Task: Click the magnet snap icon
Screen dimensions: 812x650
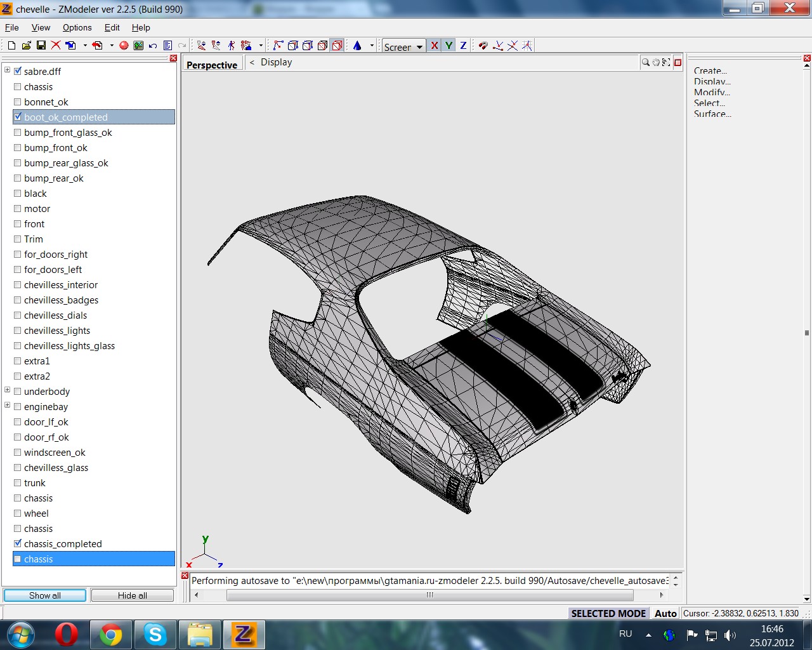Action: click(483, 45)
